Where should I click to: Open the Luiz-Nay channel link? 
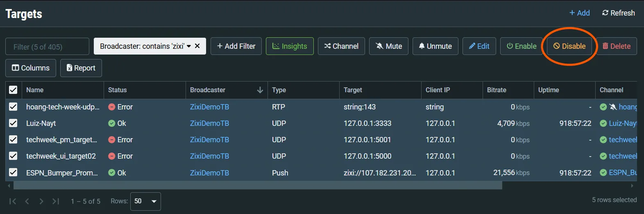tap(623, 123)
